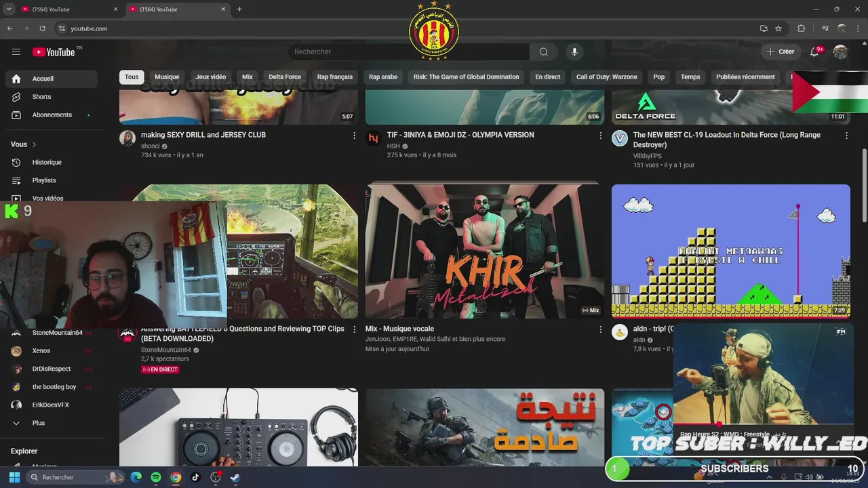Open the Windows Start menu
Screen dimensions: 868x488
tap(14, 477)
